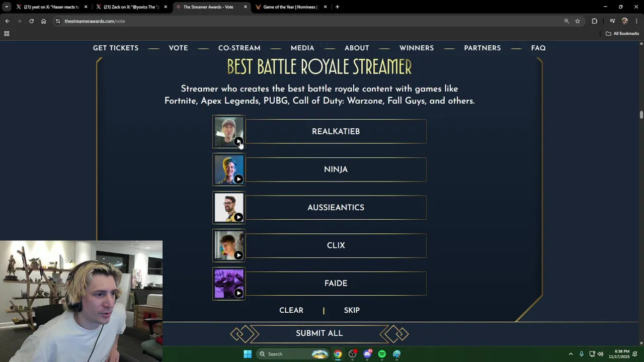Open the GET TICKETS page
The image size is (644, 362).
pos(116,48)
